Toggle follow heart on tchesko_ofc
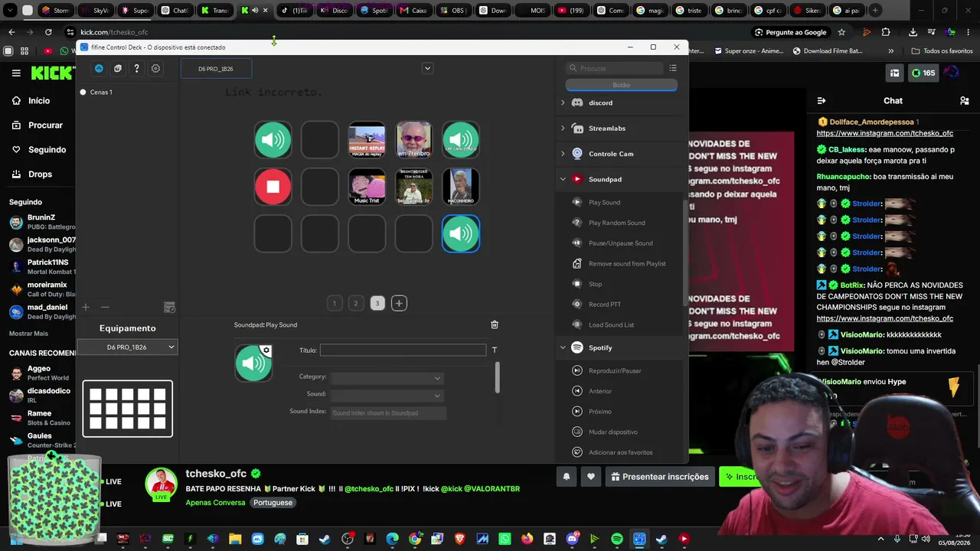Image resolution: width=980 pixels, height=551 pixels. (x=590, y=477)
